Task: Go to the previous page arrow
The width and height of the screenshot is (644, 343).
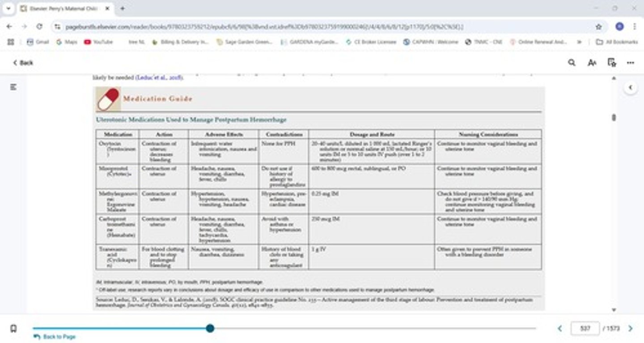Action: point(560,329)
